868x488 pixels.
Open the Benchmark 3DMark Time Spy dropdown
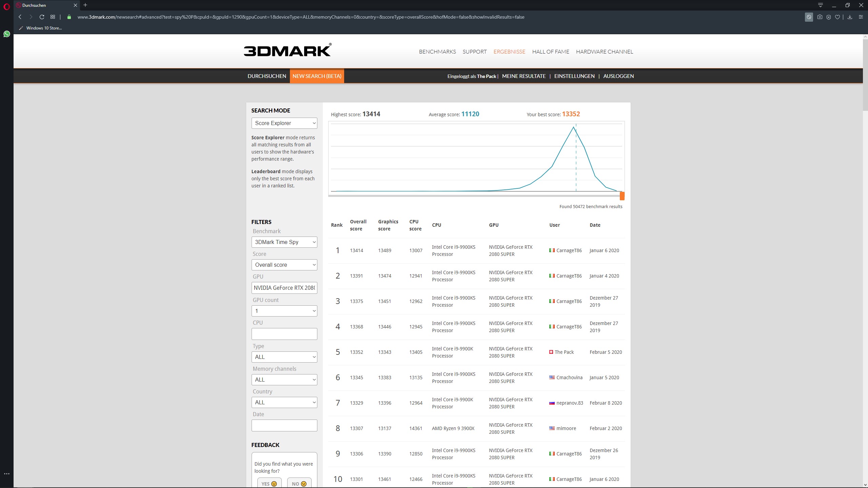click(x=284, y=242)
